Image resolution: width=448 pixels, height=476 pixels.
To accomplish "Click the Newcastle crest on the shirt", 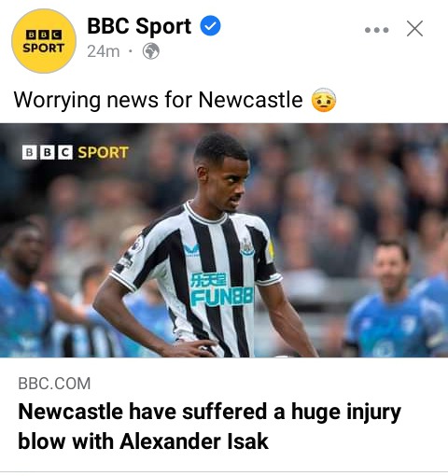I will [x=247, y=247].
